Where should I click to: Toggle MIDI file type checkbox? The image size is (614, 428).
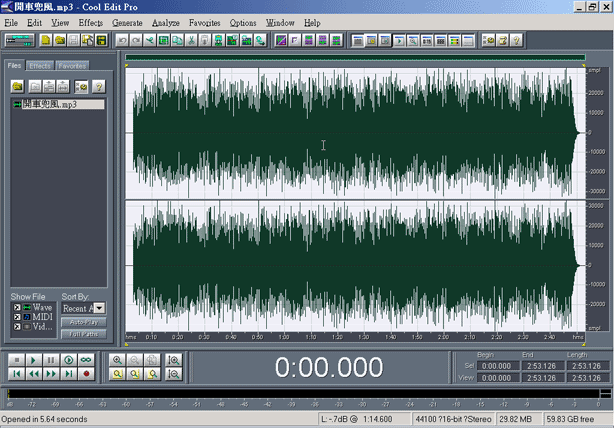click(x=17, y=317)
